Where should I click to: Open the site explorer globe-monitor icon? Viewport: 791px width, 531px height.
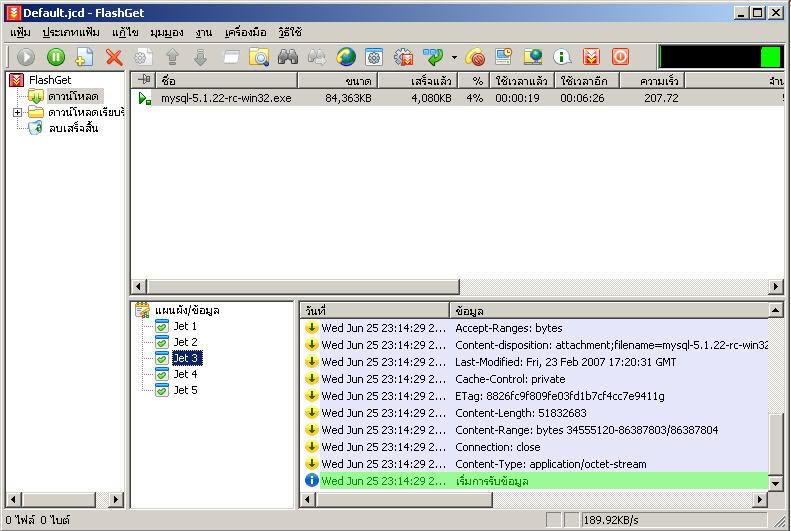[x=533, y=57]
